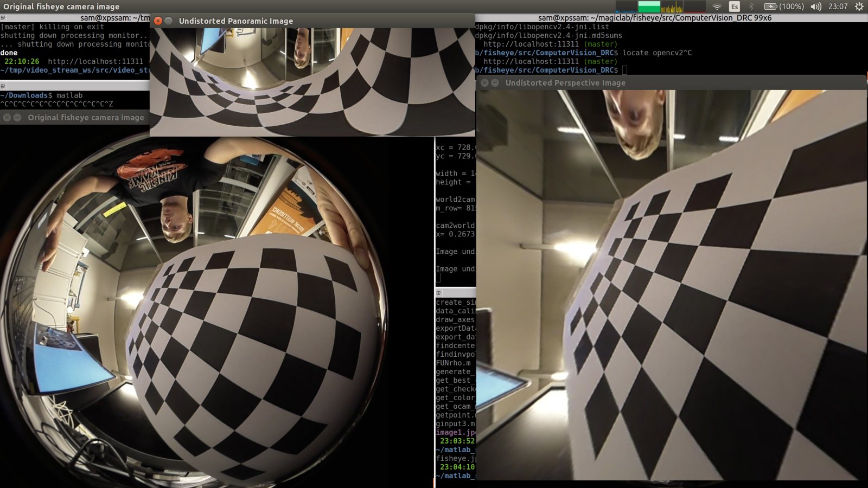Close the Undistorted Panoramic Image window

point(158,21)
